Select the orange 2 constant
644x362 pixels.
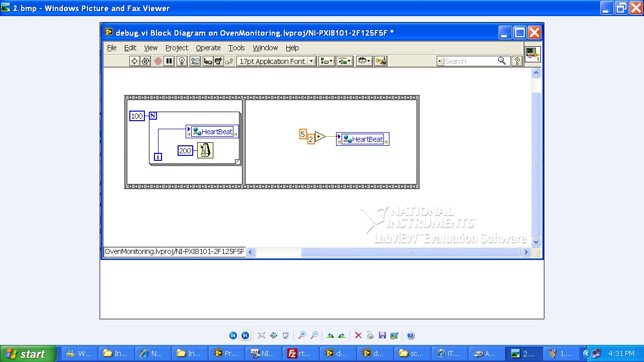click(x=311, y=139)
